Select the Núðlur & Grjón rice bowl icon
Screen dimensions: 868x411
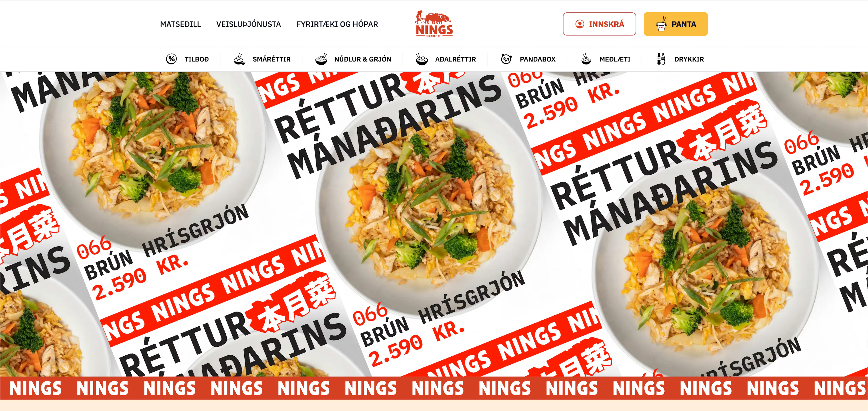321,59
